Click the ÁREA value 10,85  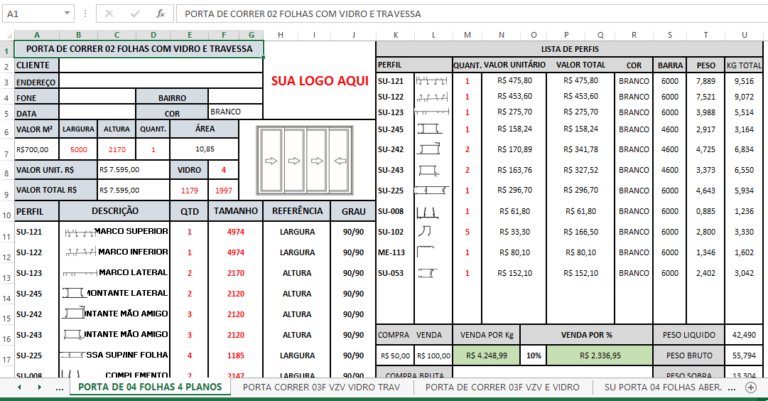pos(205,149)
